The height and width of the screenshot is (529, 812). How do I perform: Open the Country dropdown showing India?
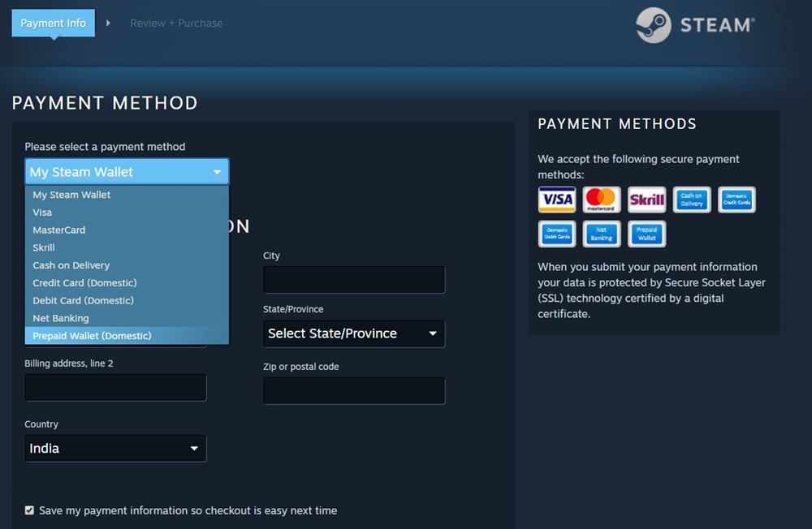115,448
